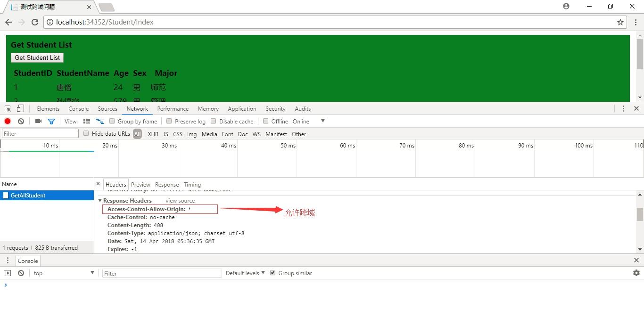Screen dimensions: 644x311
Task: Close request details pane X
Action: point(98,184)
